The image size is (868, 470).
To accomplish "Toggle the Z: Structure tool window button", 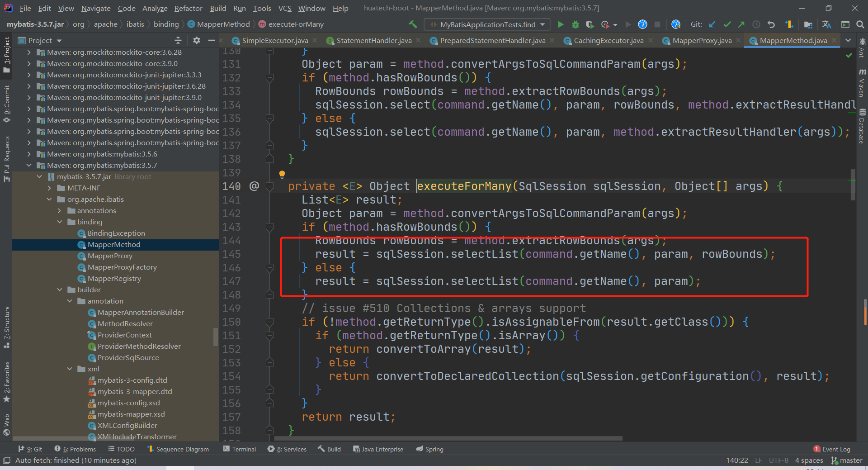I will click(x=6, y=327).
